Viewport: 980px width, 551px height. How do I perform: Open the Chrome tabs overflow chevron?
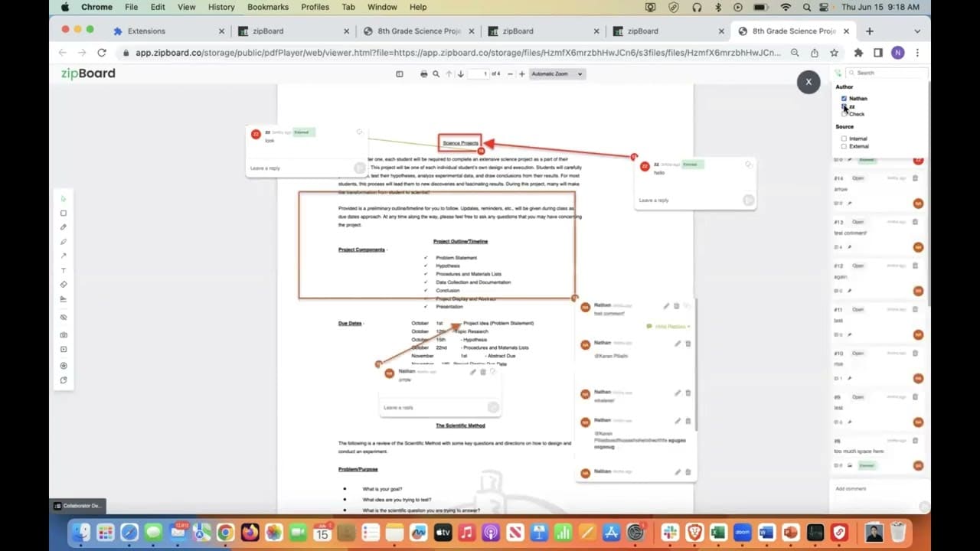click(916, 31)
